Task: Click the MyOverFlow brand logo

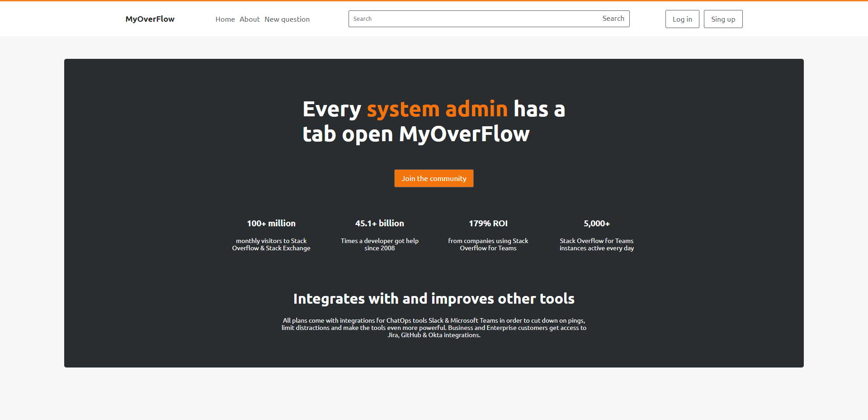Action: pyautogui.click(x=150, y=19)
